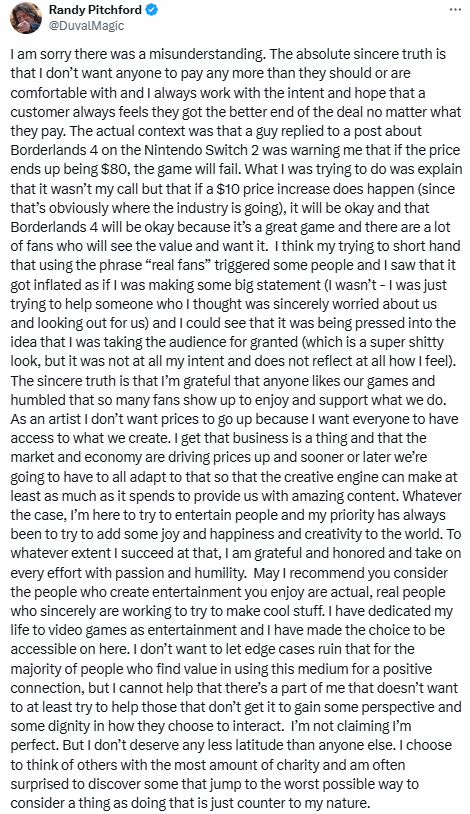Open the @DuvalMagic handle link
This screenshot has width=470, height=814.
(86, 25)
